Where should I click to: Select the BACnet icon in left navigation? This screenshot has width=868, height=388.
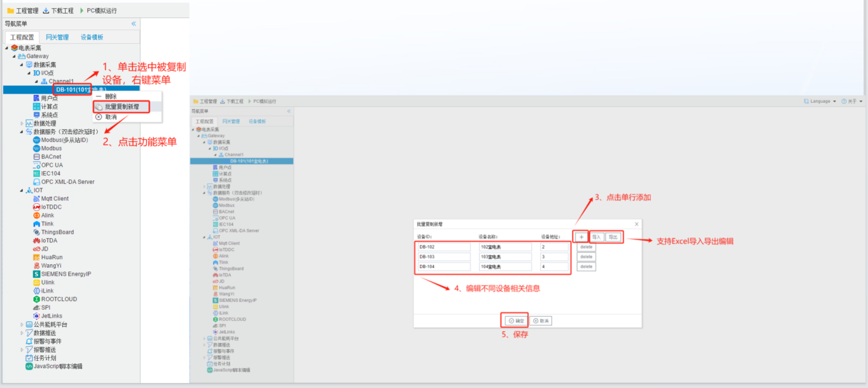36,157
